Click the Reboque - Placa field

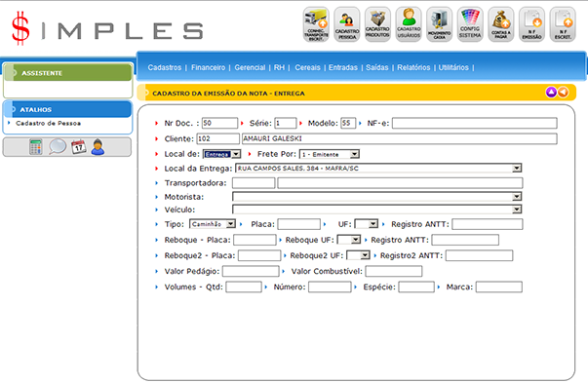pos(255,240)
